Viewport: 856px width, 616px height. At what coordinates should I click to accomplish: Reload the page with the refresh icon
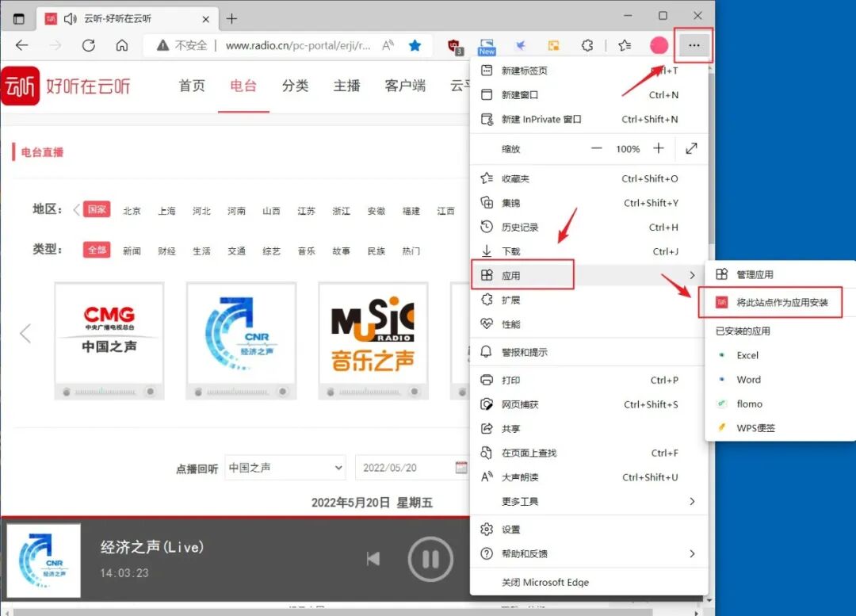(89, 45)
